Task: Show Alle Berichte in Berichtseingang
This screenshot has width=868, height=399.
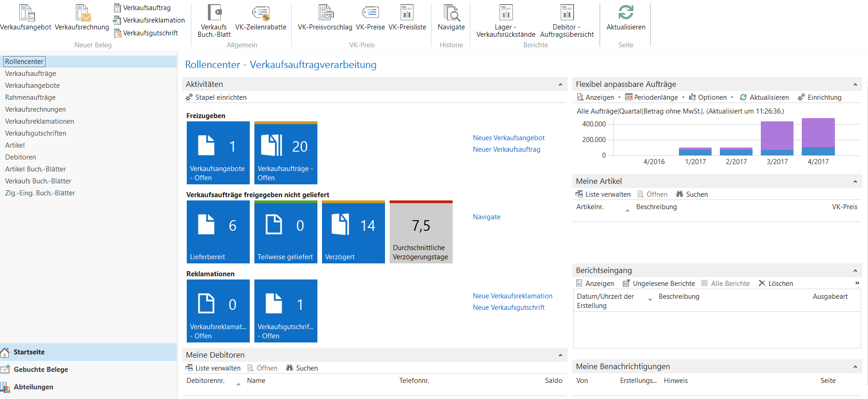Action: [x=725, y=284]
